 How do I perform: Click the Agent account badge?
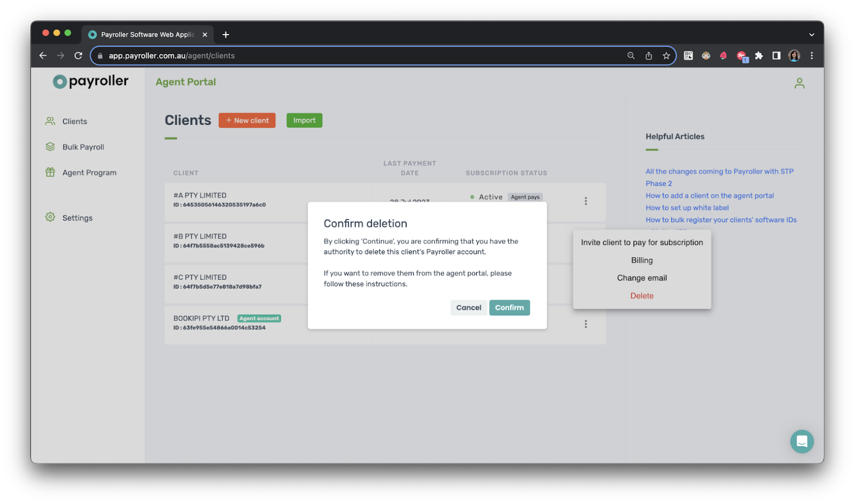[x=259, y=319]
